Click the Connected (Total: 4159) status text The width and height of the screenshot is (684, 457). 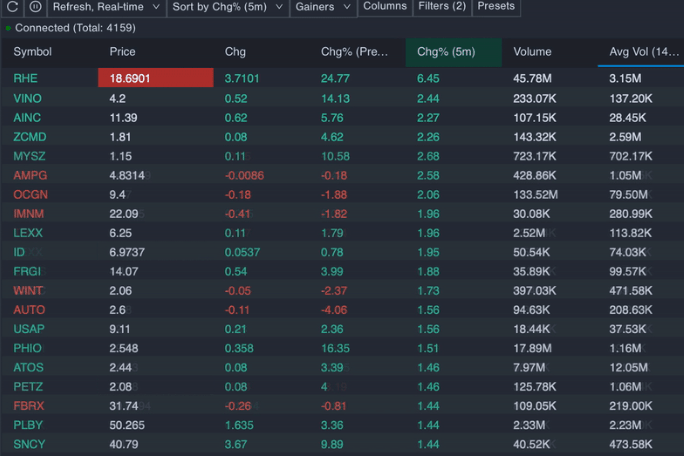point(75,28)
